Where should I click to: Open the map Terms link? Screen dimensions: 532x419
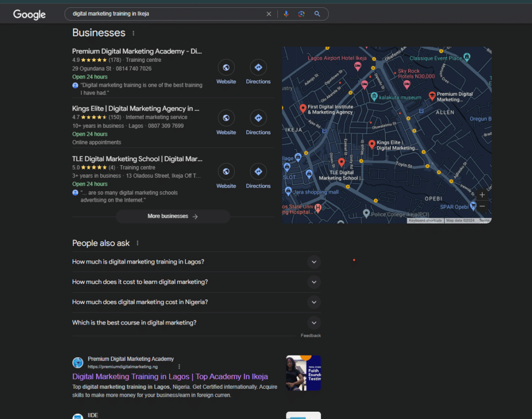tap(484, 220)
